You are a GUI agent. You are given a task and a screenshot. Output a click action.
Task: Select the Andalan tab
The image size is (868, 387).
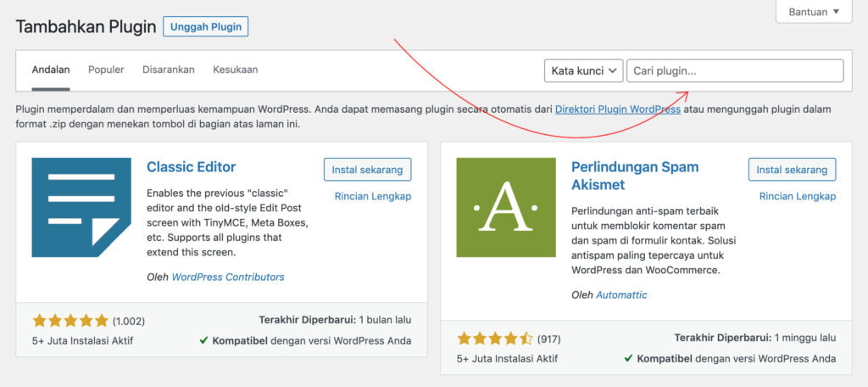click(x=51, y=70)
